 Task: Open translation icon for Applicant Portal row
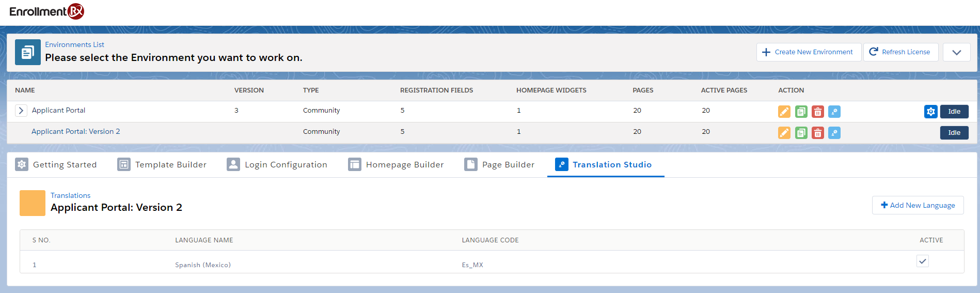coord(834,112)
